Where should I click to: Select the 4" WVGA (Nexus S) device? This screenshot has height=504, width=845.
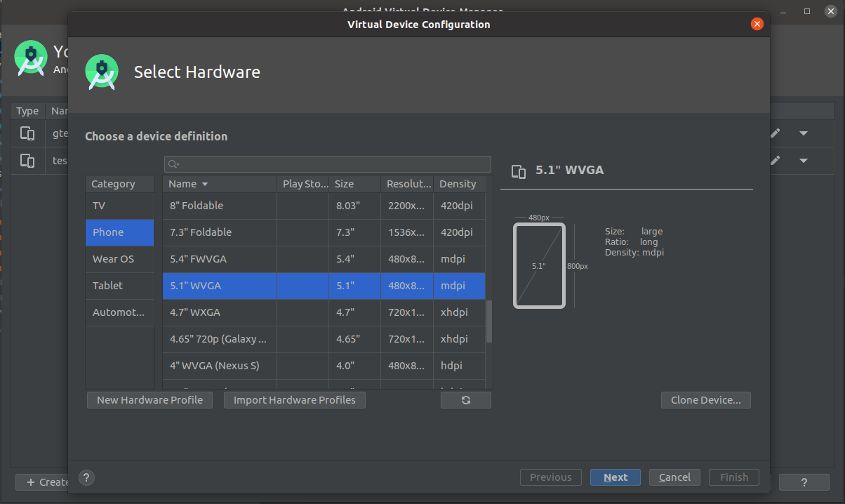[324, 366]
